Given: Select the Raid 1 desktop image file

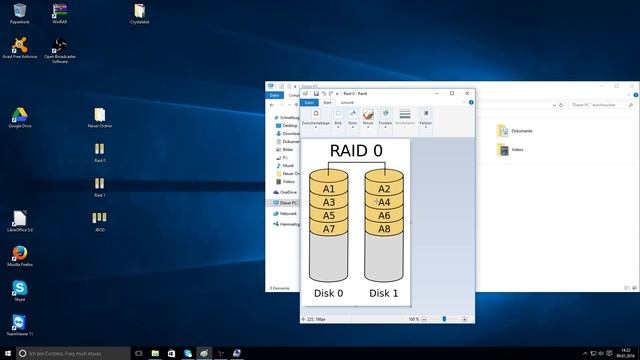Looking at the screenshot, I should [x=100, y=187].
